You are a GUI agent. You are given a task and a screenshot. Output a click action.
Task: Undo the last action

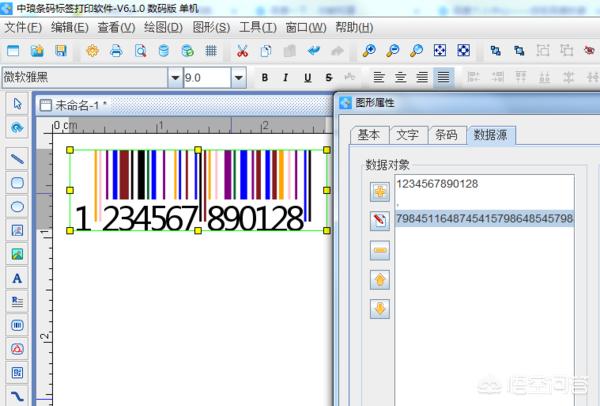(314, 51)
